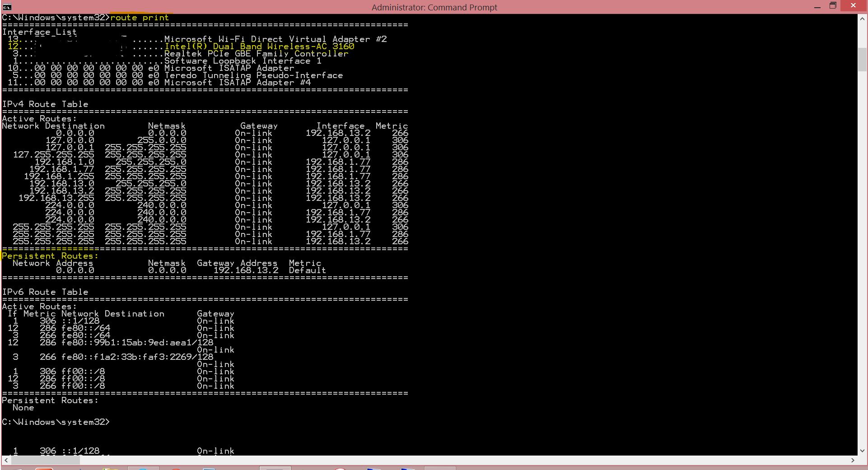Click the typed 'route print' command
Viewport: 868px width, 470px height.
pos(139,18)
